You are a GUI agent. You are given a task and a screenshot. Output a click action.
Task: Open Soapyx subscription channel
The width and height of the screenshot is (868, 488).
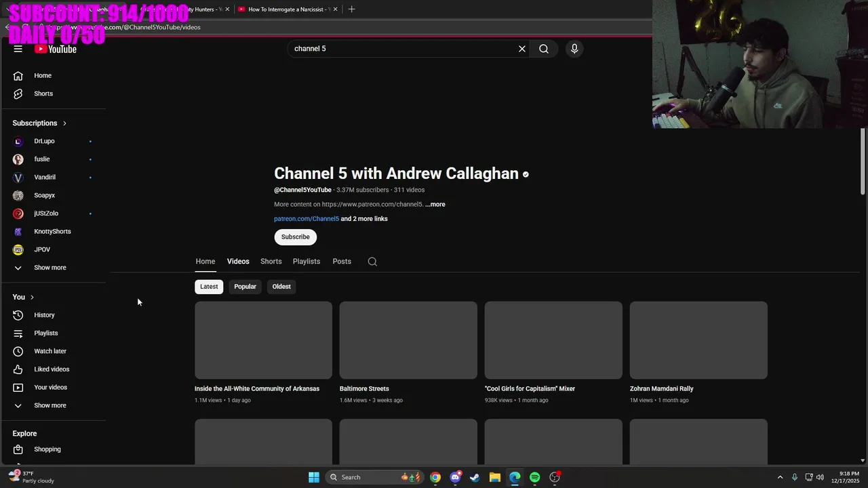pos(54,195)
